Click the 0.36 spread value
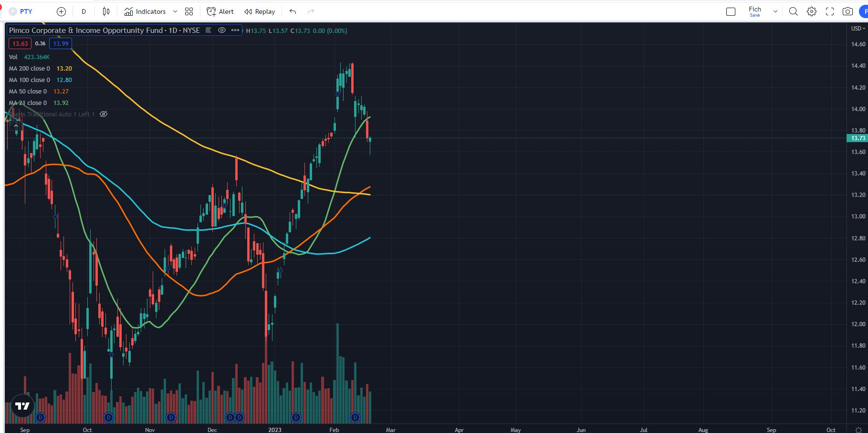Viewport: 868px width, 433px height. pyautogui.click(x=41, y=43)
